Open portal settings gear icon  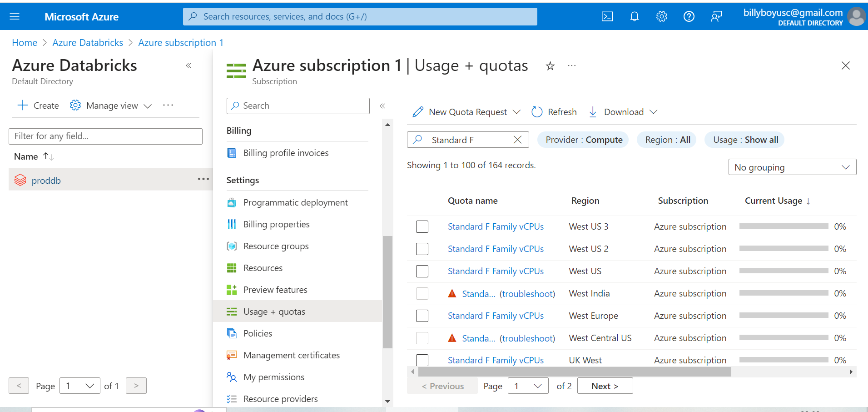coord(662,17)
